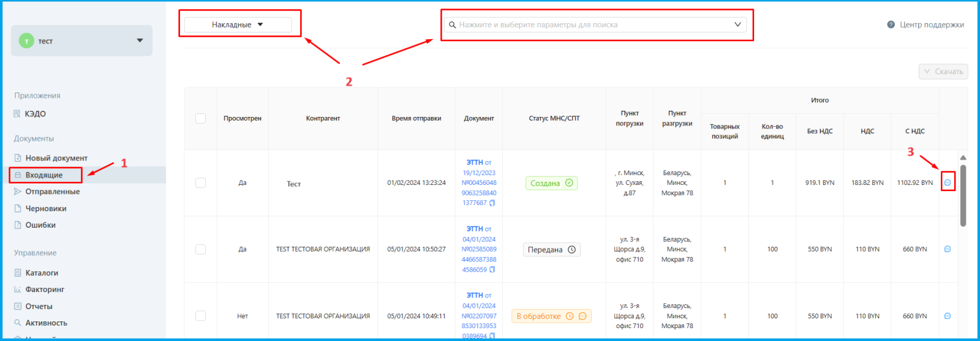Click the copy icon next to 4586059
Screen dimensions: 980x341
tap(492, 270)
